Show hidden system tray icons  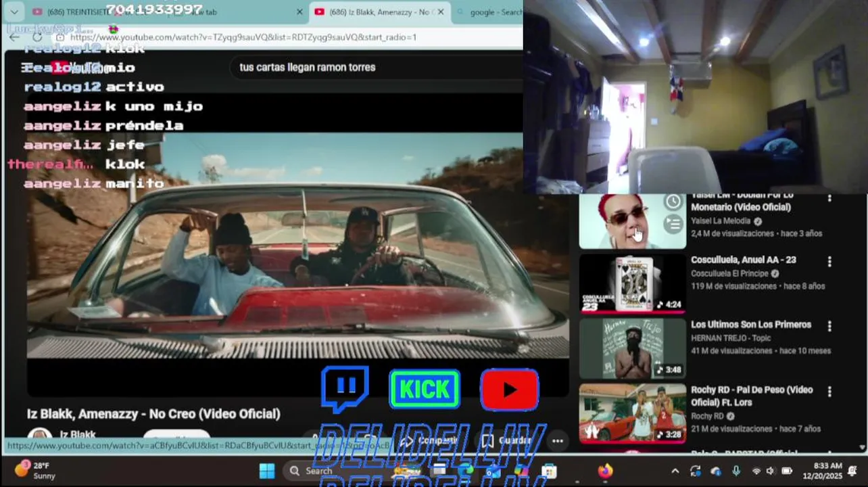tap(675, 471)
